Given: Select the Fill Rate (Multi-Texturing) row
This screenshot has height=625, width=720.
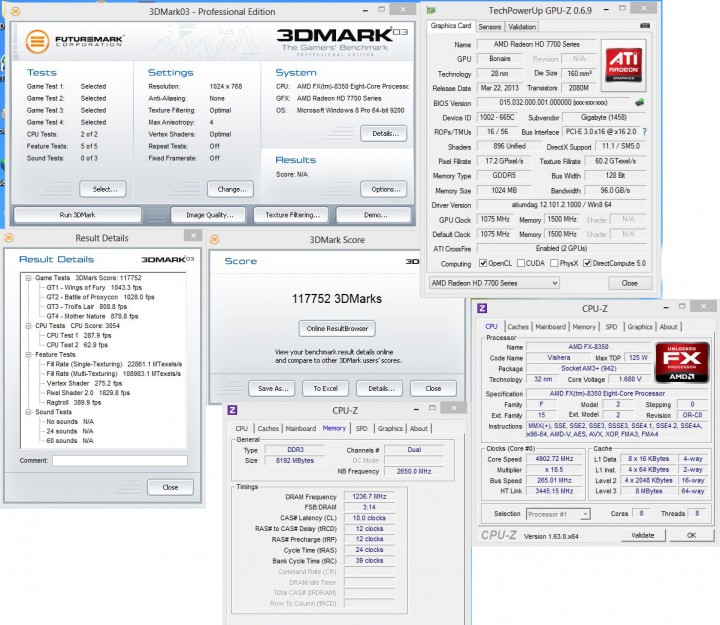Looking at the screenshot, I should [x=113, y=373].
